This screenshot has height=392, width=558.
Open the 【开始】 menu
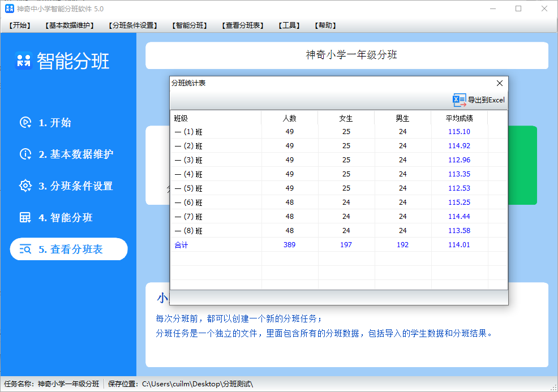tap(20, 25)
